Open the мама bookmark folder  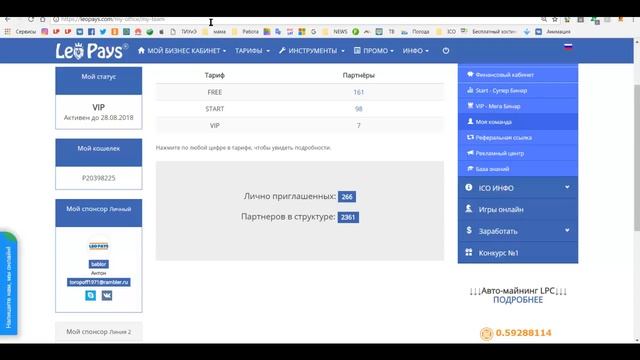click(215, 31)
